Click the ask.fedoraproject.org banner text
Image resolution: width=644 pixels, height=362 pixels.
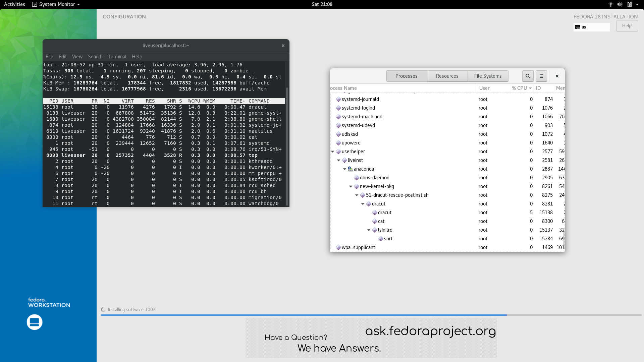pos(430,331)
